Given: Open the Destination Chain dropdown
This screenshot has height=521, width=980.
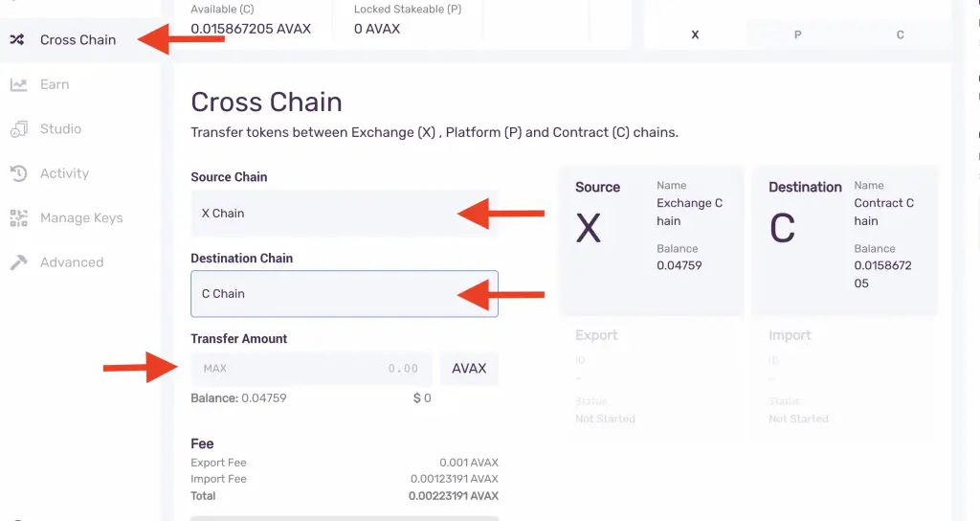Looking at the screenshot, I should 345,294.
